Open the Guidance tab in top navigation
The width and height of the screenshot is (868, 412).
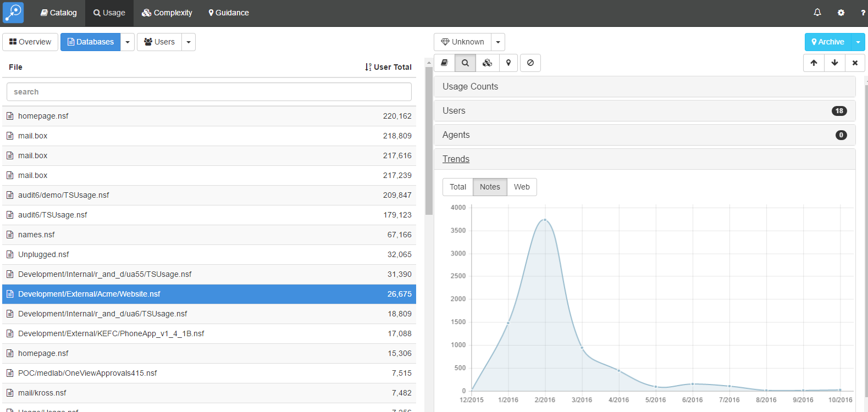click(x=229, y=13)
